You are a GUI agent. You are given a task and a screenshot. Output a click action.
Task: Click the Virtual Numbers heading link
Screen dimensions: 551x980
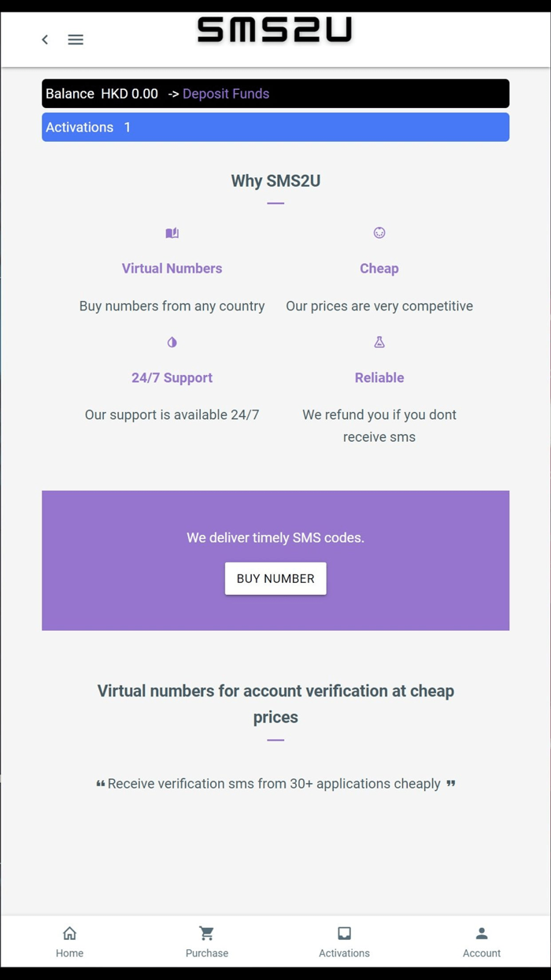(x=172, y=268)
